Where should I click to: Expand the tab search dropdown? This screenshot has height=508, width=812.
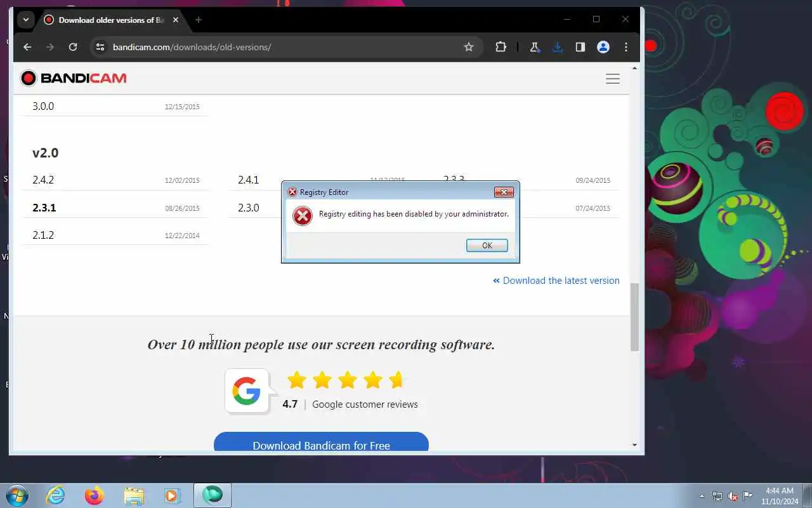[x=25, y=20]
